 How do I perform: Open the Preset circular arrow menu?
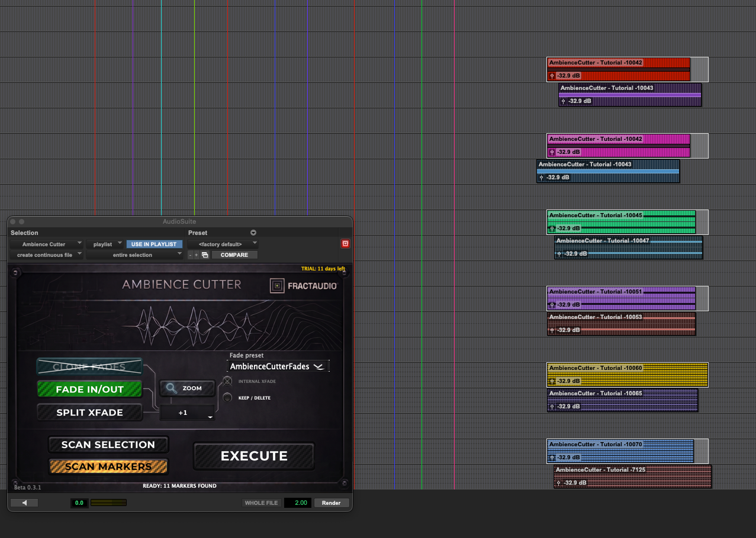[x=253, y=233]
